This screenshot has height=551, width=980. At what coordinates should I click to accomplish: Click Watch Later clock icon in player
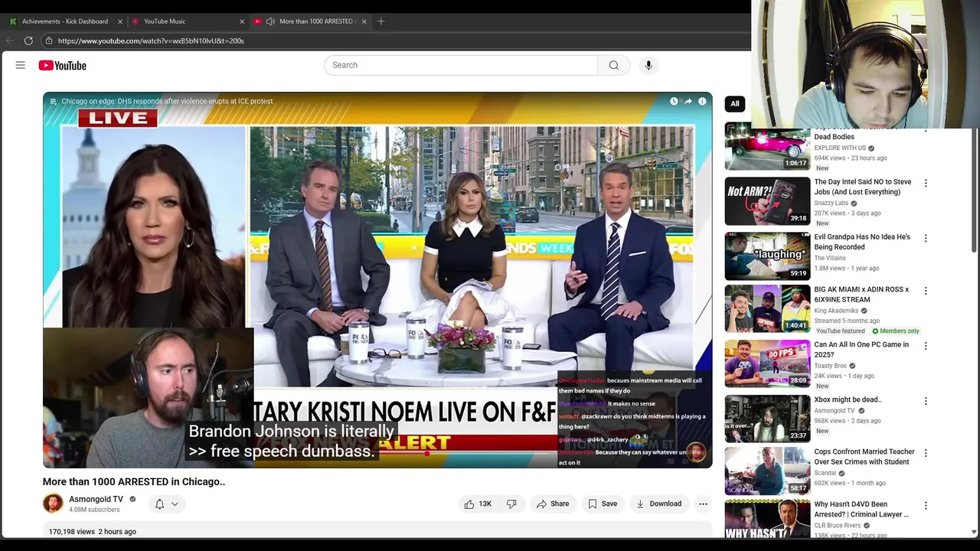pos(674,101)
